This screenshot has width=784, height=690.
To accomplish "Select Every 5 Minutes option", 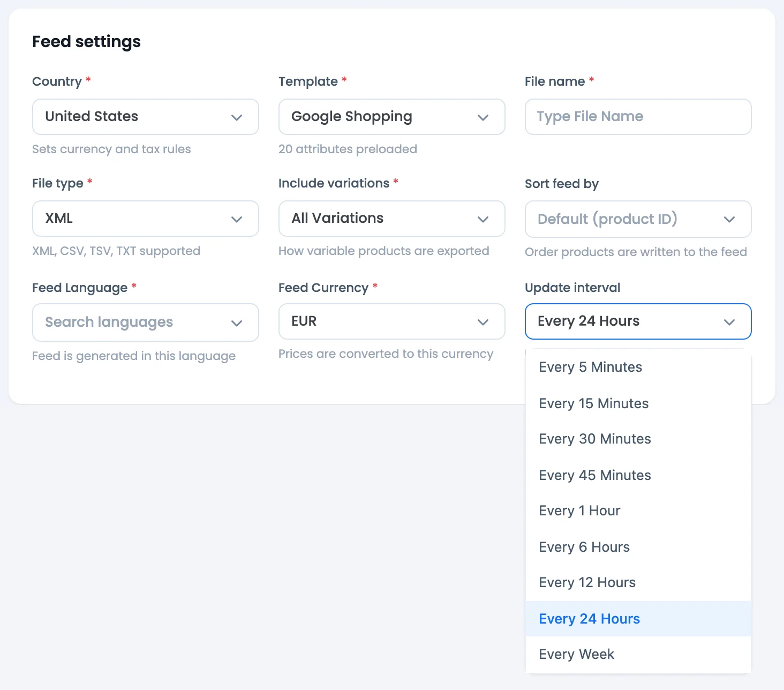I will pyautogui.click(x=638, y=367).
